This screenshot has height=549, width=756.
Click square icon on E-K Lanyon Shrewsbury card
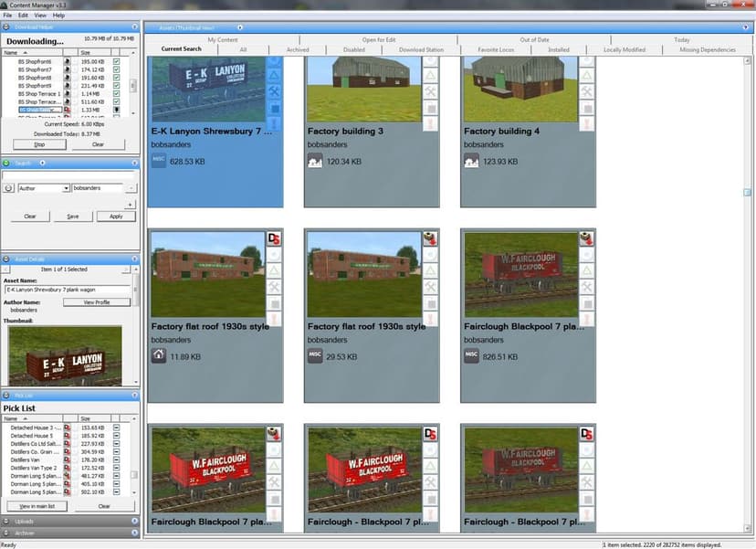pyautogui.click(x=274, y=108)
